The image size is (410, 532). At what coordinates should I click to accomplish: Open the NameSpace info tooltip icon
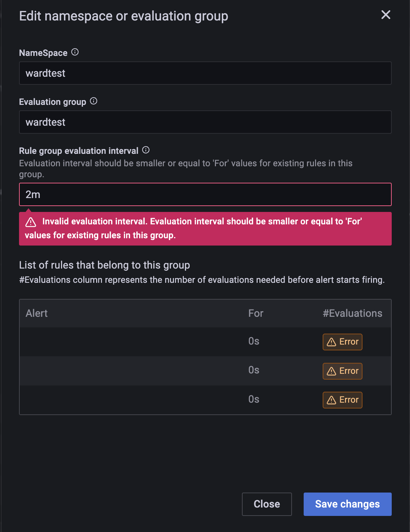click(x=75, y=52)
